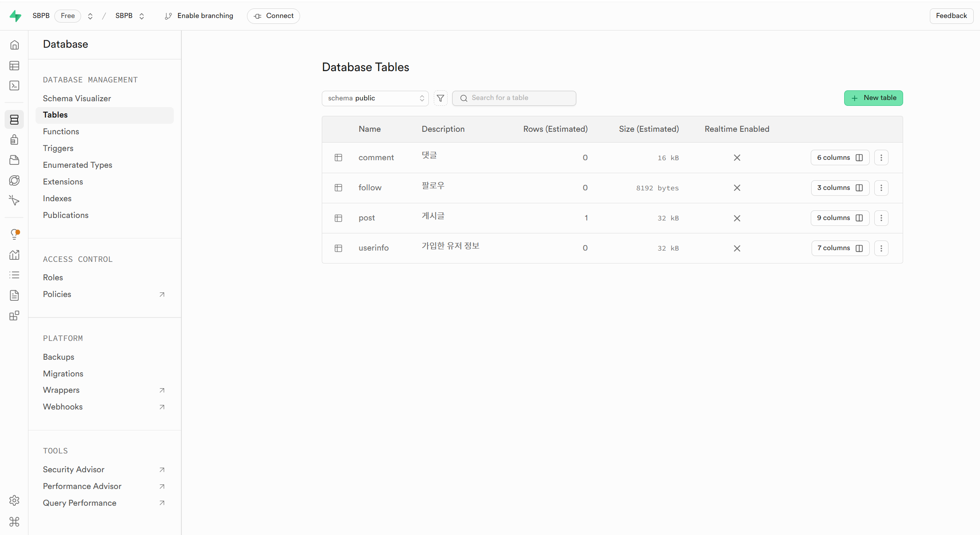Open the SQL Editor sidebar icon
The image size is (980, 535).
click(14, 86)
